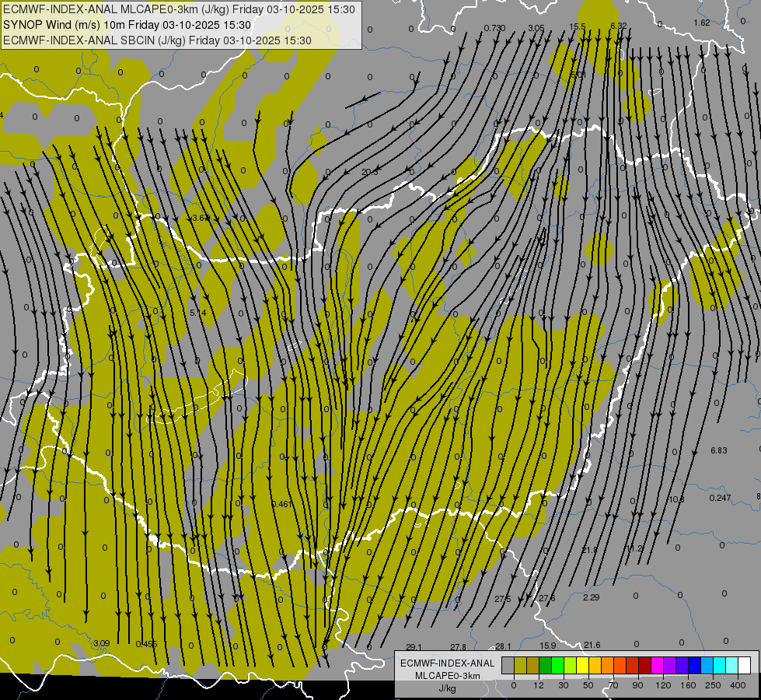Click legend tick label 70
The image size is (761, 700).
[613, 685]
